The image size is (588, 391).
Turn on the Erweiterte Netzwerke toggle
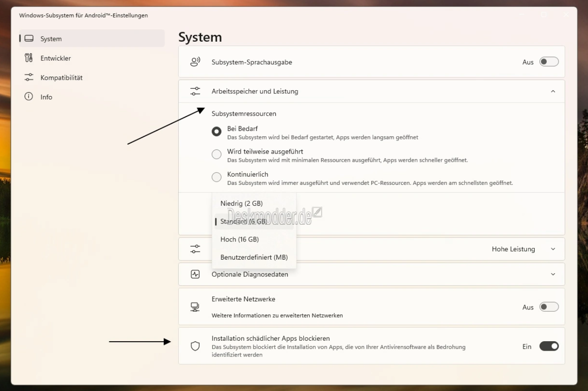tap(549, 307)
